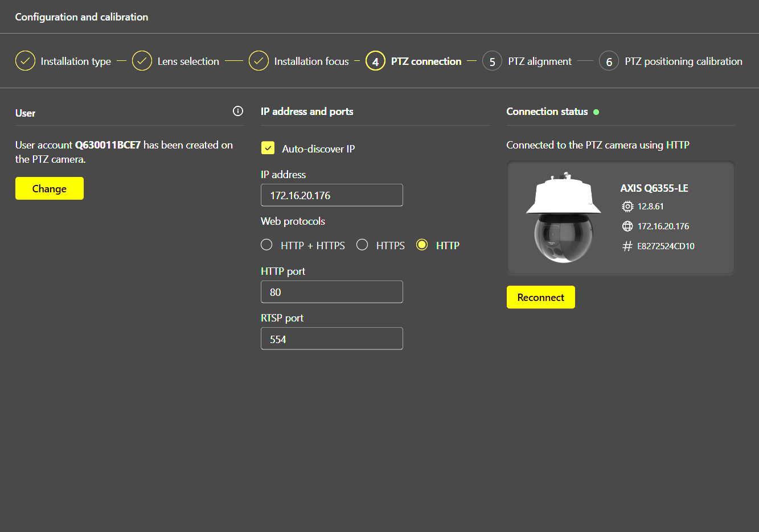The width and height of the screenshot is (759, 532).
Task: Click the firmware version chip icon
Action: 627,207
